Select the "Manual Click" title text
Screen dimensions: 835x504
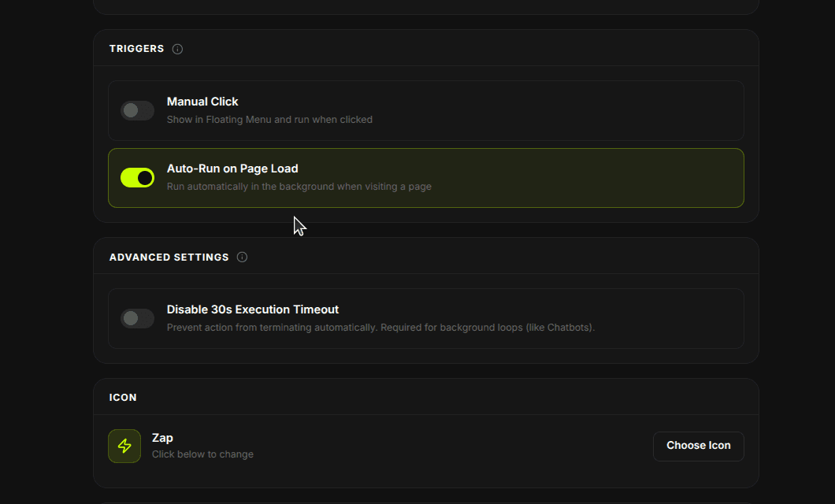coord(202,102)
